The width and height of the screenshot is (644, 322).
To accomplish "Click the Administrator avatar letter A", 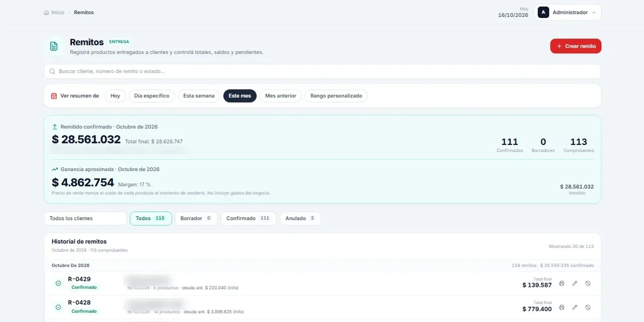I will tap(543, 12).
